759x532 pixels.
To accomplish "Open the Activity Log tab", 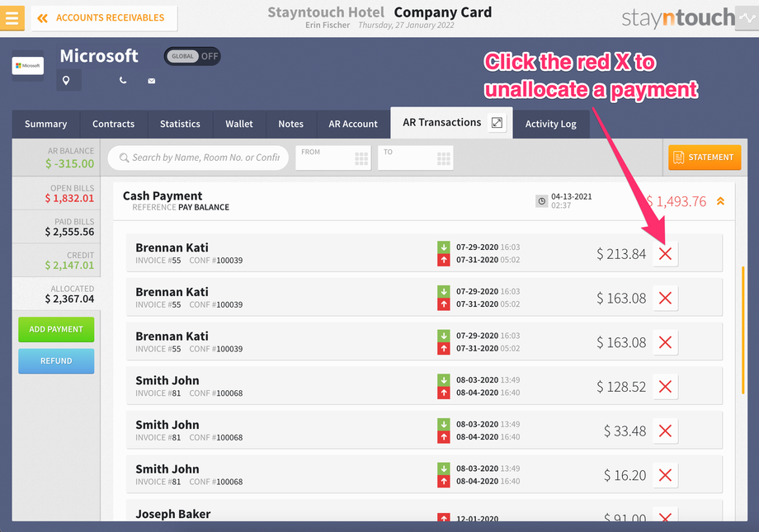I will coord(551,124).
